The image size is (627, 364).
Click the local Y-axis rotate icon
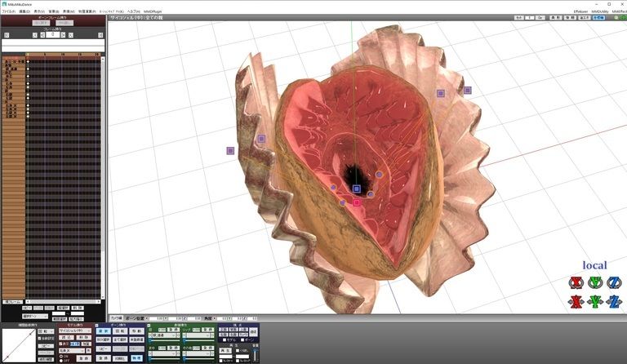pos(595,282)
